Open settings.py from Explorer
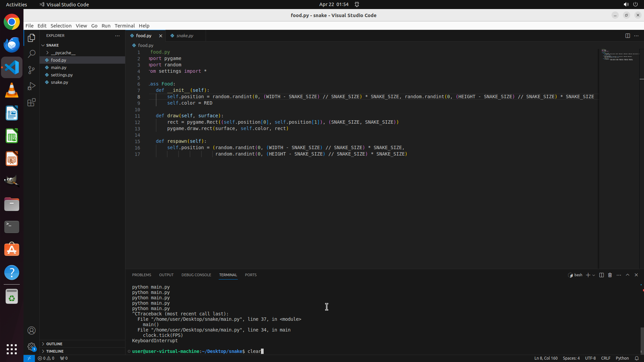 tap(62, 75)
